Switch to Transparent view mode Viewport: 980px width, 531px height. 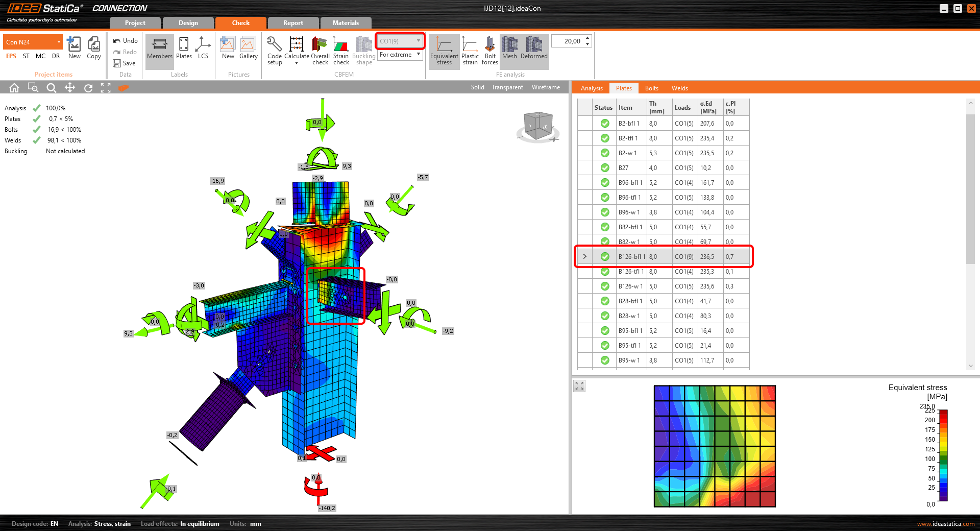click(x=507, y=87)
